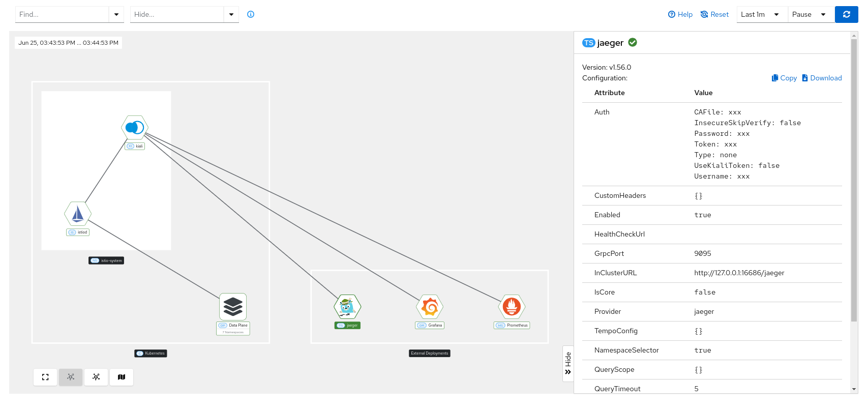Click the Grafana node icon

pos(430,307)
